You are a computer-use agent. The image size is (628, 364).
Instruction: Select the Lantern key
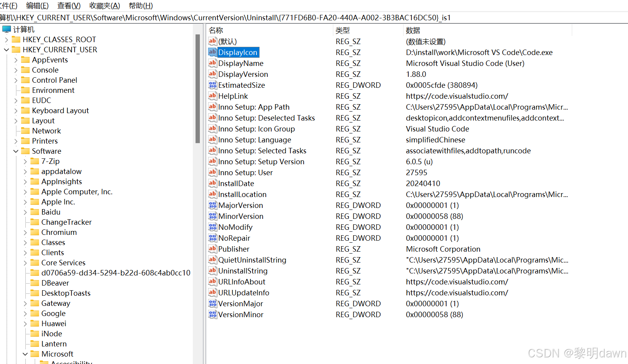coord(54,344)
